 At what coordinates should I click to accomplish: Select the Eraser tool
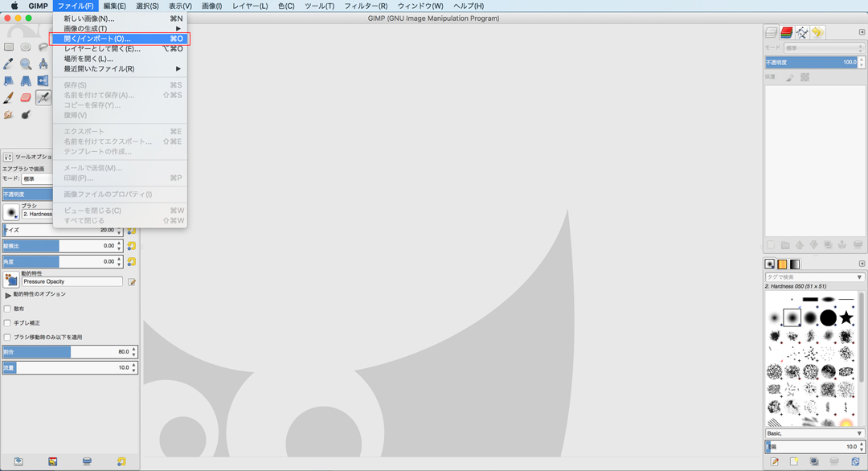click(x=26, y=97)
